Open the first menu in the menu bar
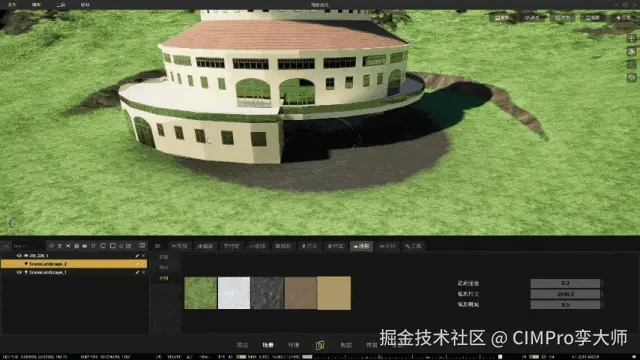This screenshot has width=640, height=360. click(x=12, y=5)
